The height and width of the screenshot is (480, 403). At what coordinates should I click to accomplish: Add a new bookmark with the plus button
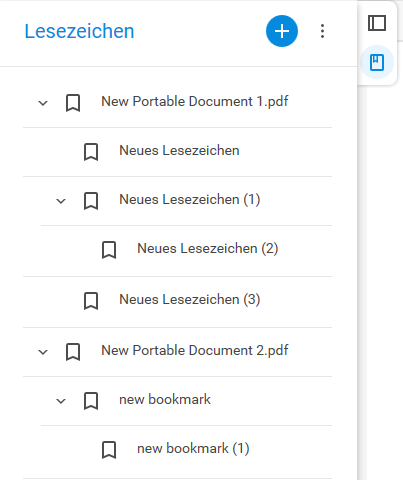[282, 31]
